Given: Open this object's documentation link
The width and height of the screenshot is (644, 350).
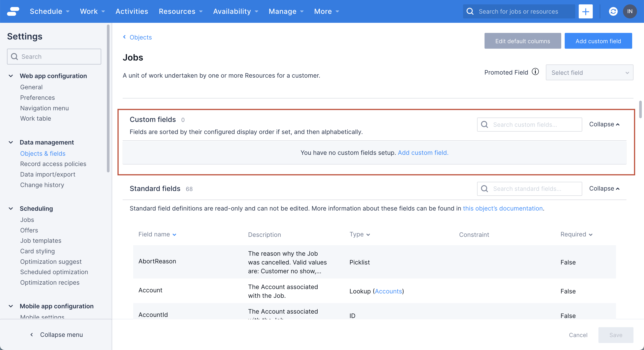Looking at the screenshot, I should [x=503, y=208].
